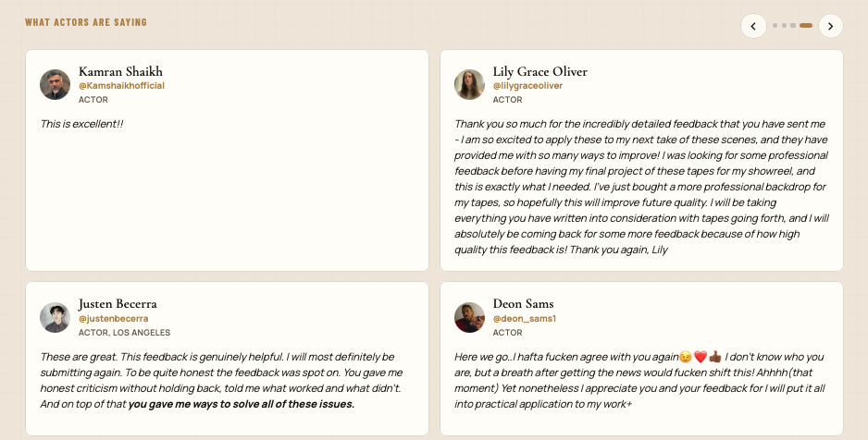This screenshot has height=440, width=868.
Task: Select the third carousel pagination dot
Action: (x=793, y=26)
